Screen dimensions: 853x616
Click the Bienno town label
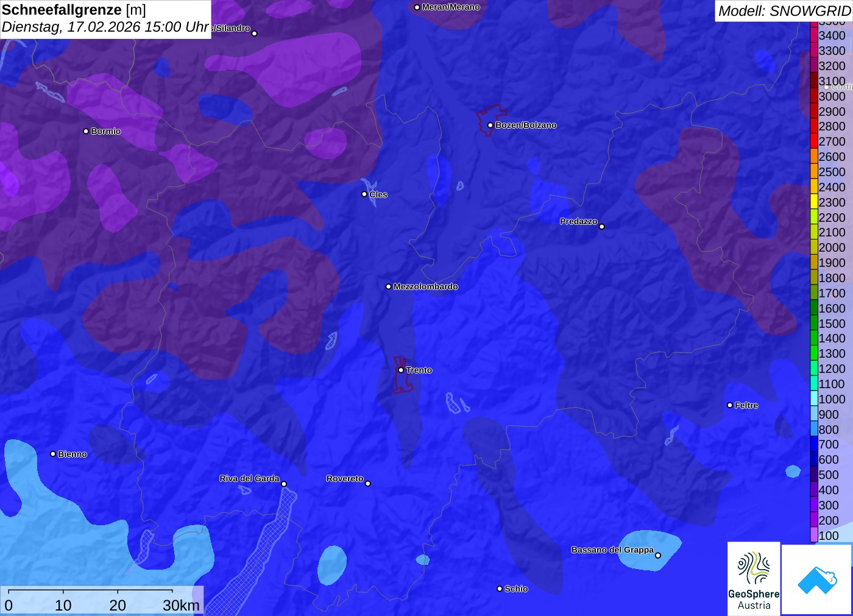(73, 454)
